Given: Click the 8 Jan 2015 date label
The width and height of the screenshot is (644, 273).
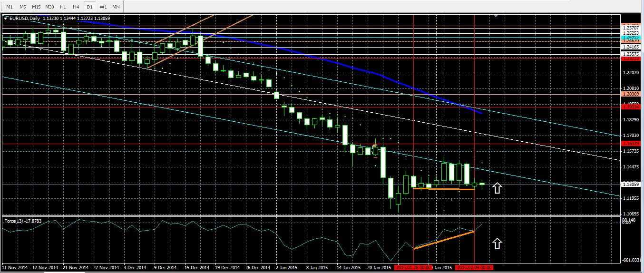Looking at the screenshot, I should click(x=318, y=268).
